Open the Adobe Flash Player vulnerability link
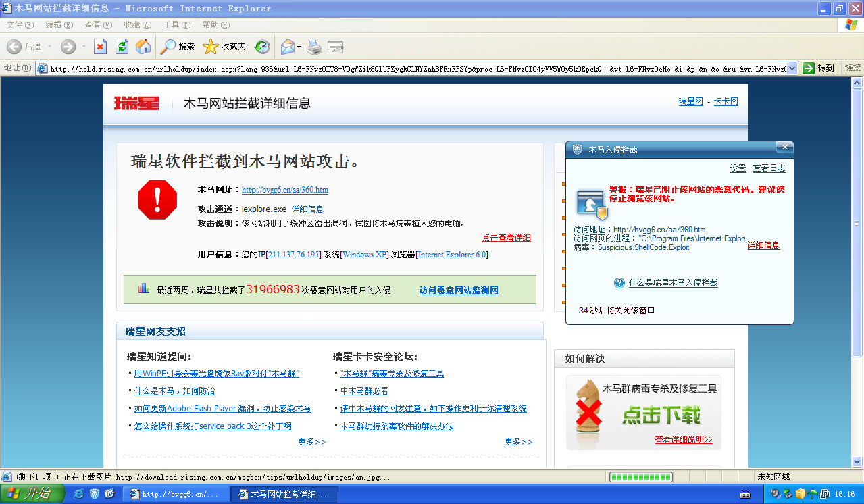The width and height of the screenshot is (864, 504). (x=222, y=409)
